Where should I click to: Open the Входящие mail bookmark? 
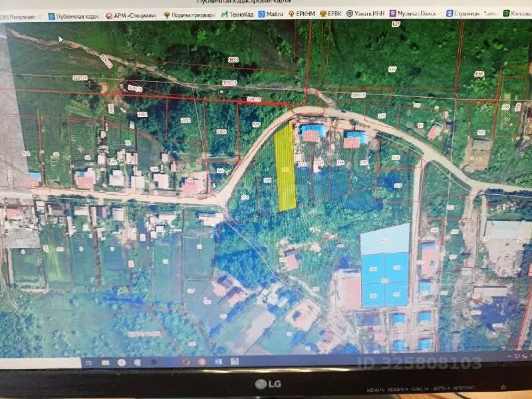19,17
